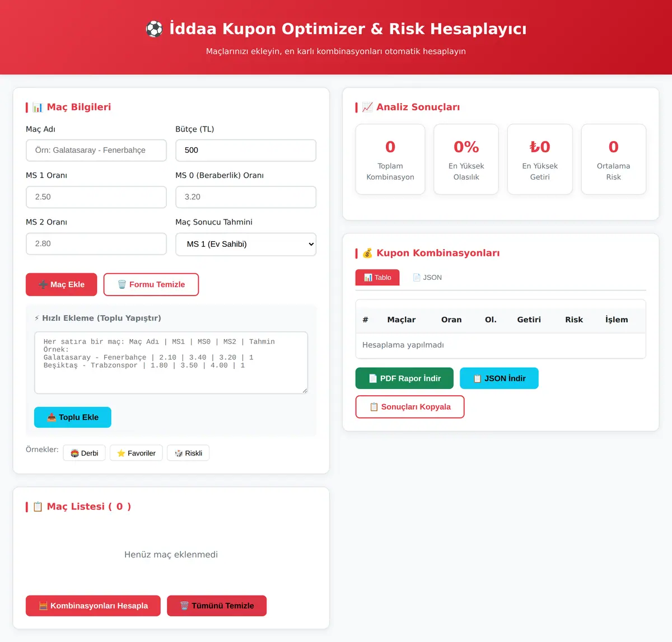Click the Oran column header

[451, 320]
